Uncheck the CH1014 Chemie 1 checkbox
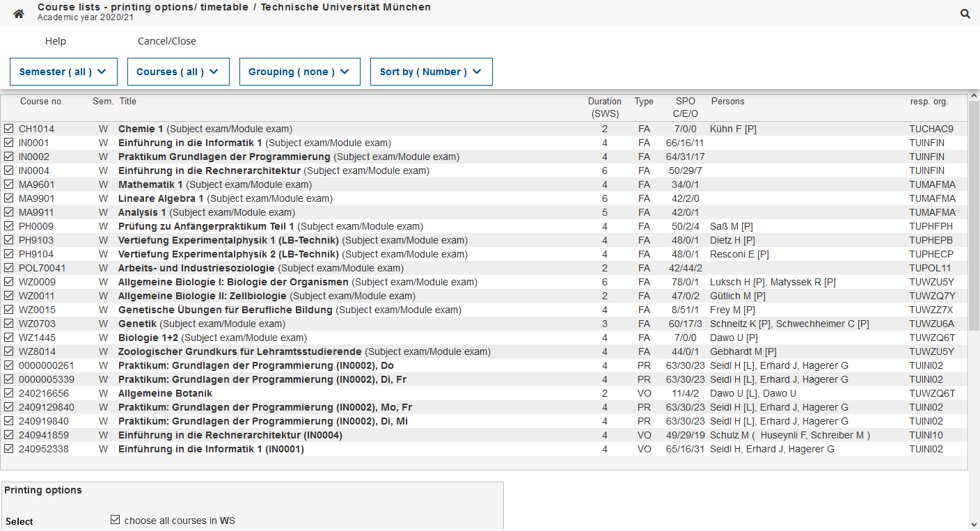Screen dimensions: 980x531 point(9,129)
